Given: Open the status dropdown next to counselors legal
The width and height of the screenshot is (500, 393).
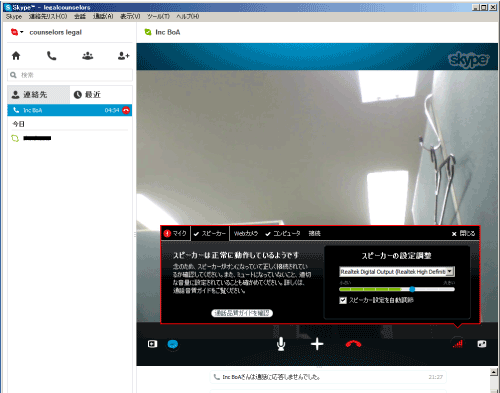Looking at the screenshot, I should (17, 32).
